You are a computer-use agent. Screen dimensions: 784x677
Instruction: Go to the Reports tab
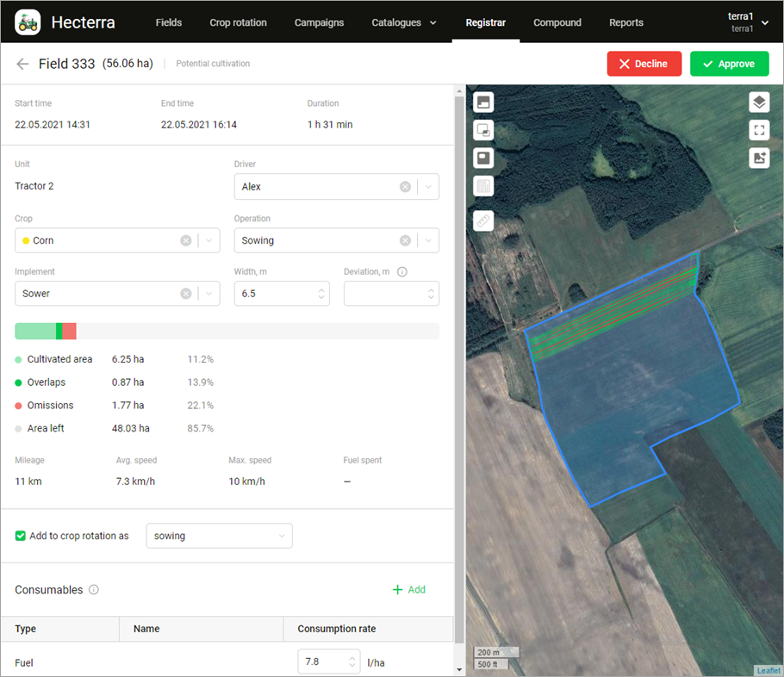(x=625, y=22)
